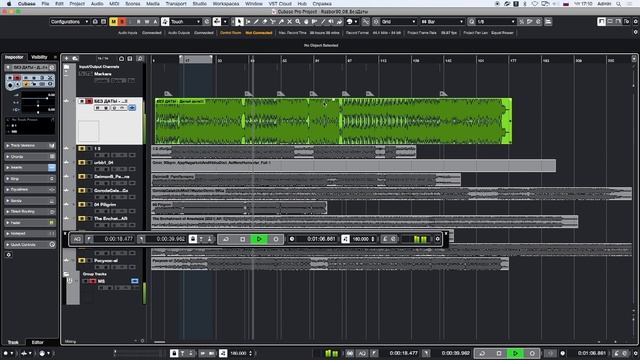Open the Transport menu
This screenshot has height=360, width=640.
click(x=176, y=4)
